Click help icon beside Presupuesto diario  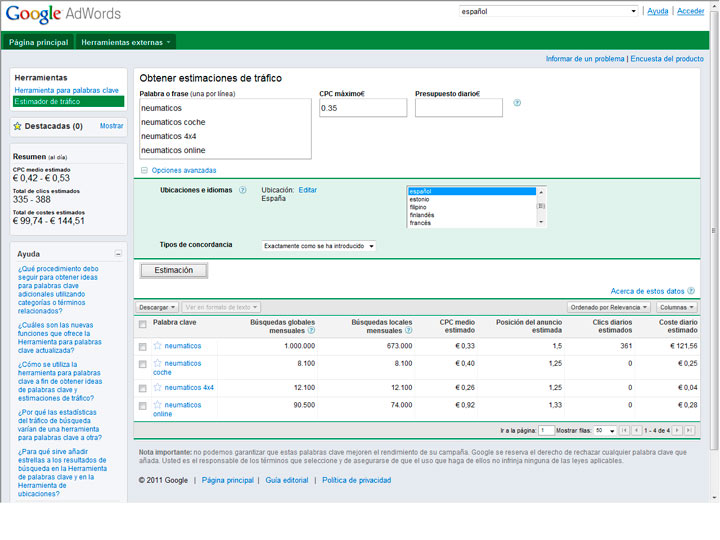tap(517, 103)
